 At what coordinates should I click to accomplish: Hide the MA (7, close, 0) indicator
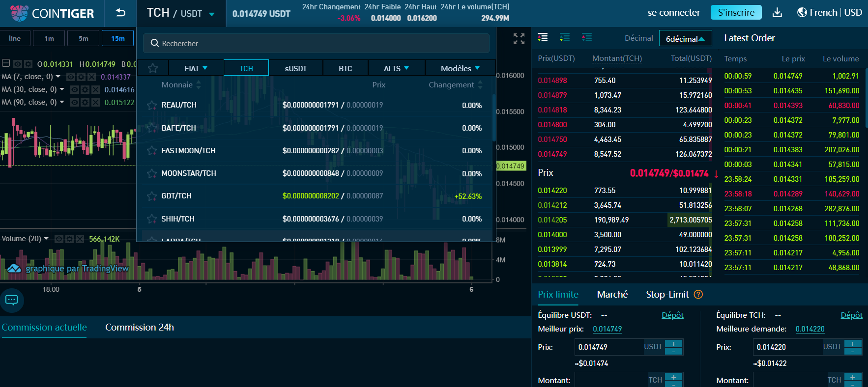[x=70, y=77]
